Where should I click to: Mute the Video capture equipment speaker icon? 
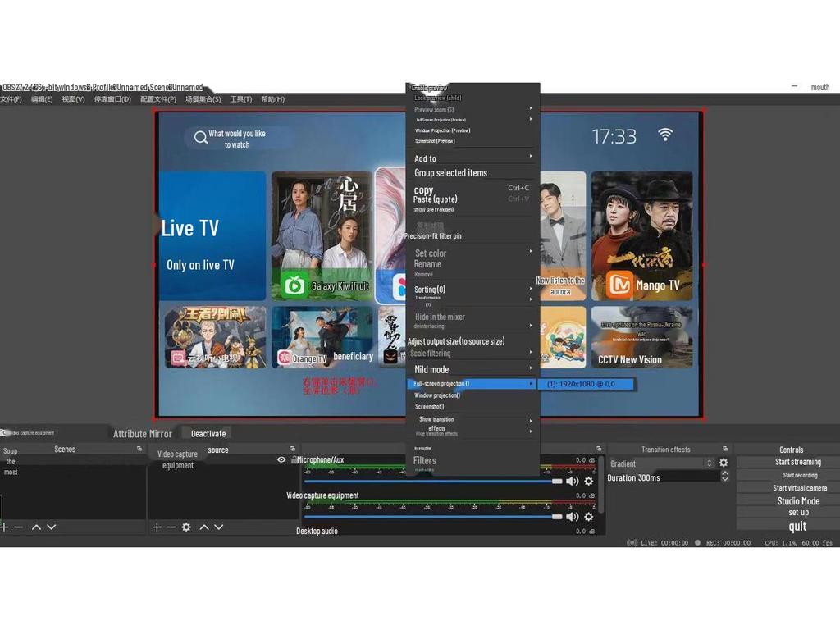572,517
